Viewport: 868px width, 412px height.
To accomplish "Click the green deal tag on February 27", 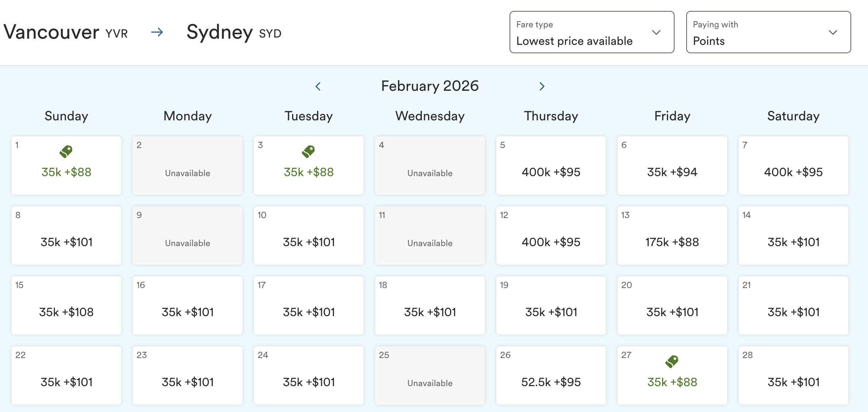I will 672,361.
